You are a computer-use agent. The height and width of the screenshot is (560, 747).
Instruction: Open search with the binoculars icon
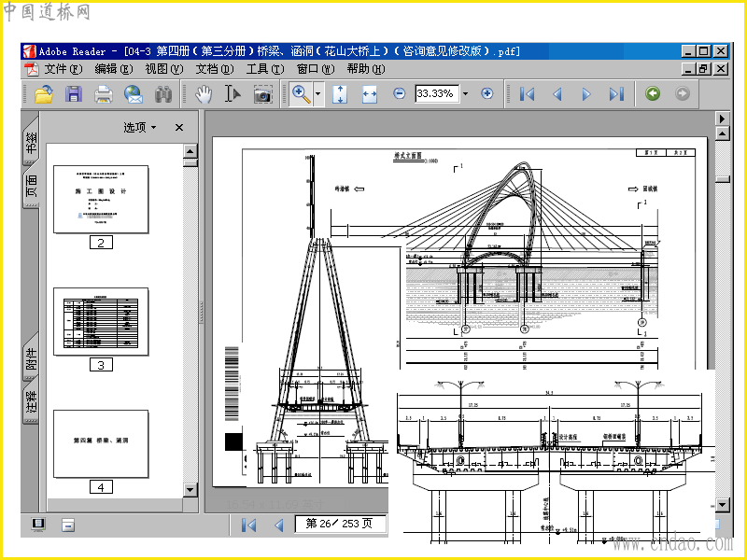click(163, 93)
